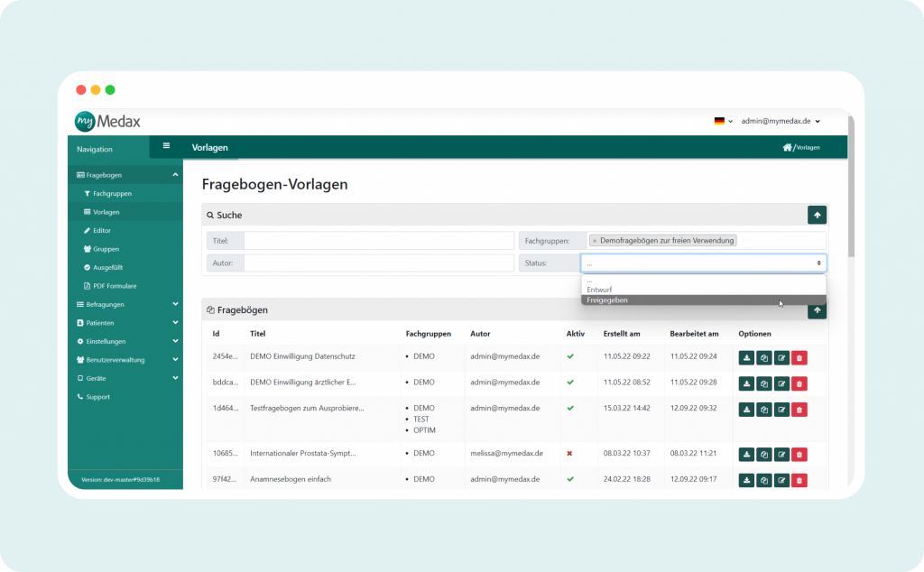The width and height of the screenshot is (924, 572).
Task: Click into the Titel search field
Action: (x=378, y=241)
